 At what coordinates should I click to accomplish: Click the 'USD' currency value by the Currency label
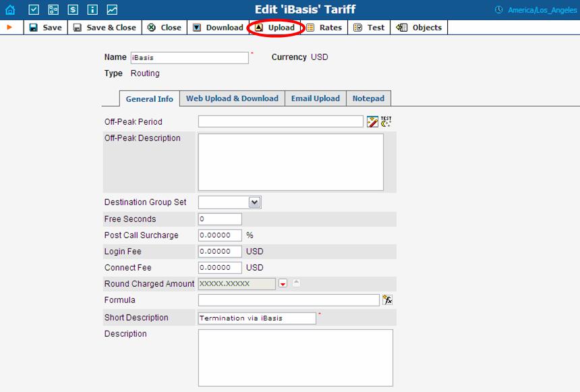pos(319,57)
